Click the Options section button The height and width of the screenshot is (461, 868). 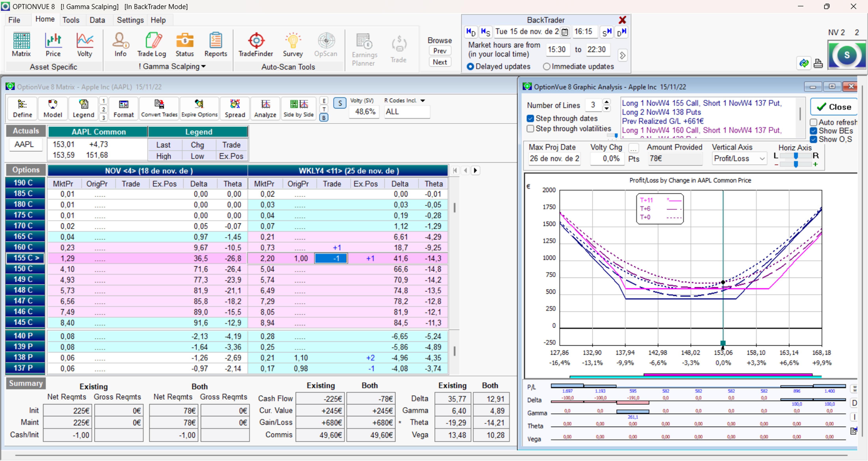26,170
